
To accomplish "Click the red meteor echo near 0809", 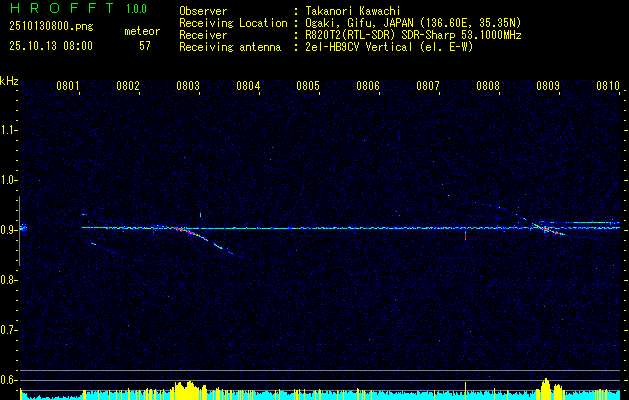I will [x=547, y=229].
